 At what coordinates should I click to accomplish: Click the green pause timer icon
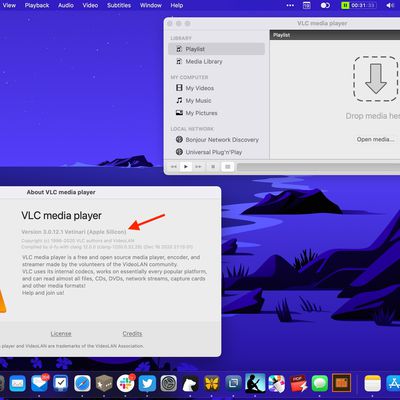(345, 5)
